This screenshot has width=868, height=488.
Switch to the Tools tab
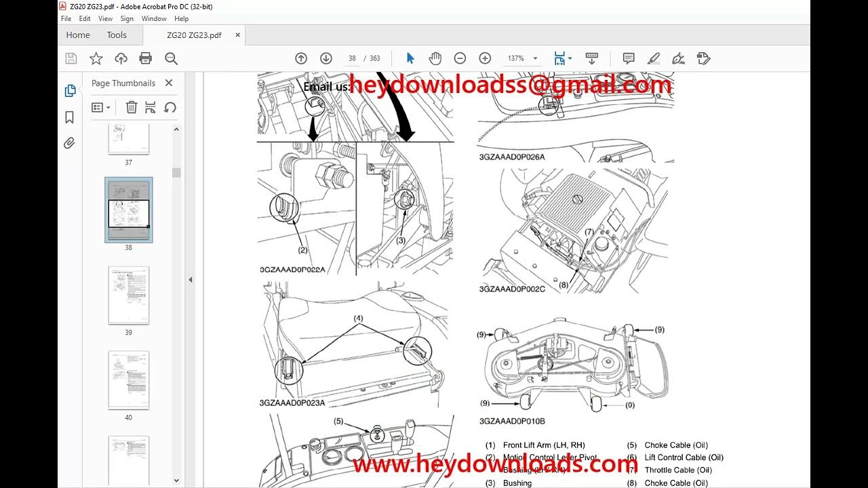point(117,35)
